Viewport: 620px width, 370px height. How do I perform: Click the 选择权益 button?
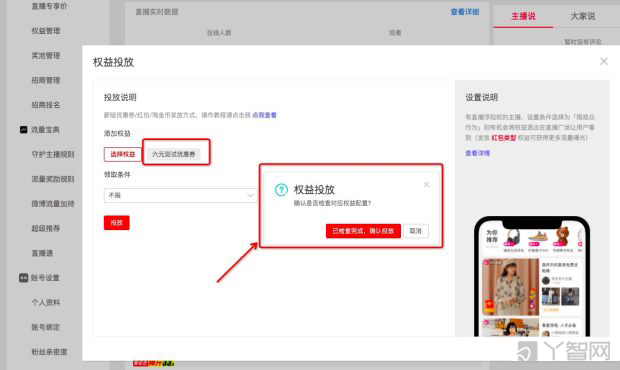coord(123,154)
